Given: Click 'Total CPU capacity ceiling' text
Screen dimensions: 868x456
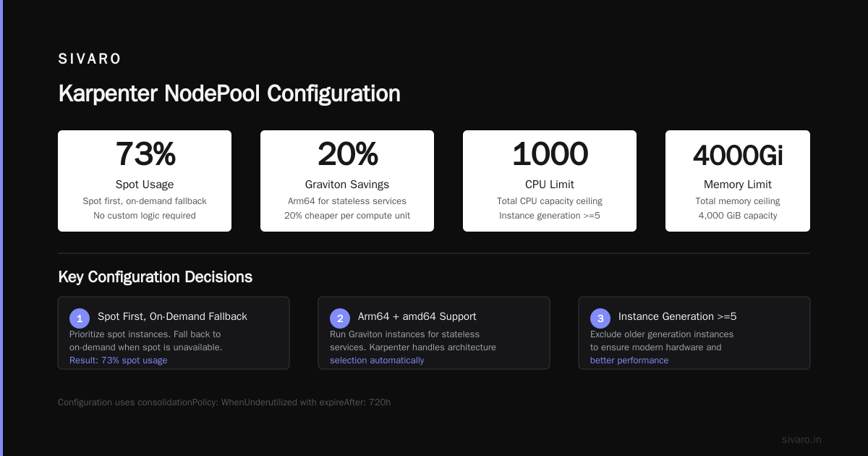Looking at the screenshot, I should tap(550, 201).
